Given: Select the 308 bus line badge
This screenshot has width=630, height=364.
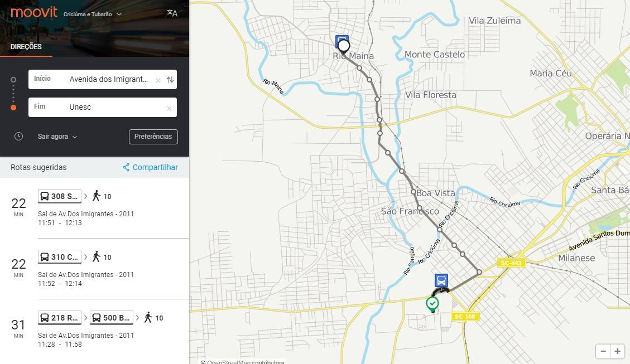Looking at the screenshot, I should 60,196.
